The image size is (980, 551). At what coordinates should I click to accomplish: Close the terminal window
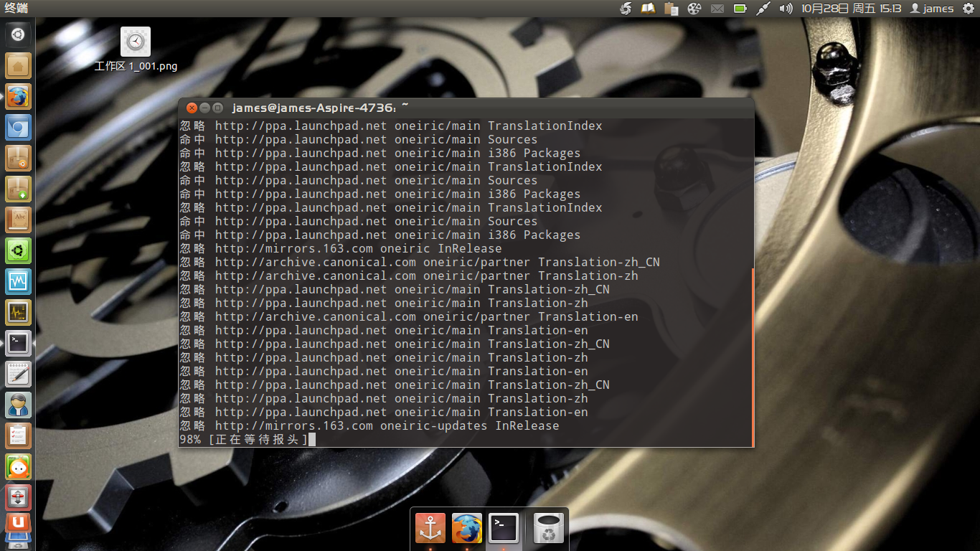coord(192,108)
